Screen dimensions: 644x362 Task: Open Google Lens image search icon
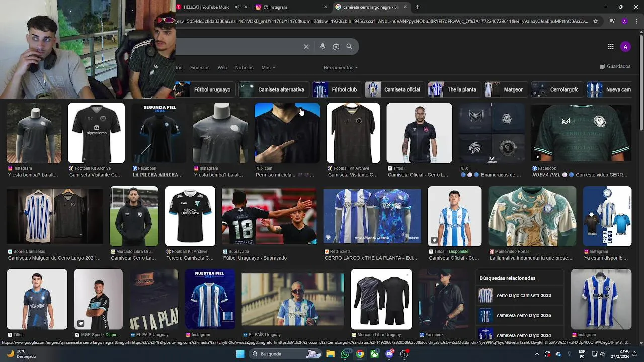pos(336,46)
